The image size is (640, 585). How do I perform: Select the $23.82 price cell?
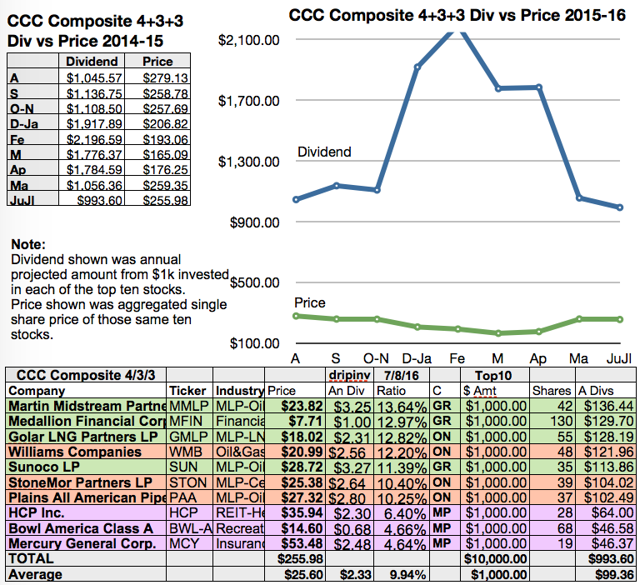[x=295, y=406]
